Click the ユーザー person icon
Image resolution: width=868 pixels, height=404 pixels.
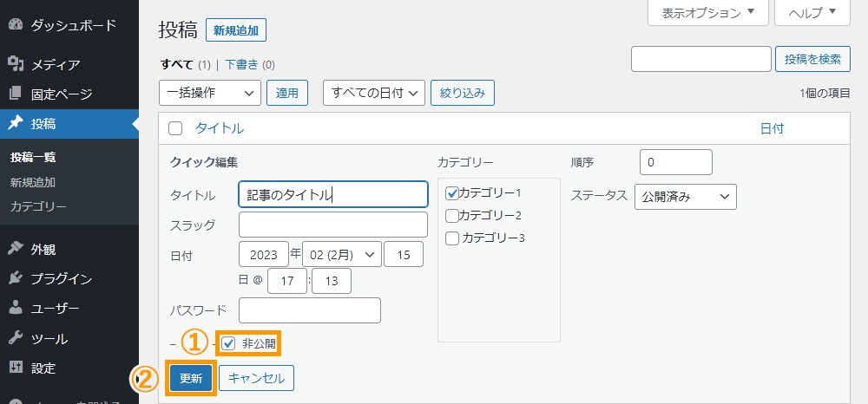click(x=16, y=309)
